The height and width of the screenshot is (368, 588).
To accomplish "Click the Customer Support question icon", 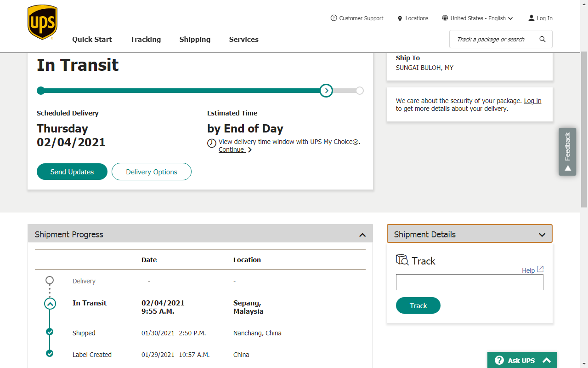I will (x=334, y=18).
